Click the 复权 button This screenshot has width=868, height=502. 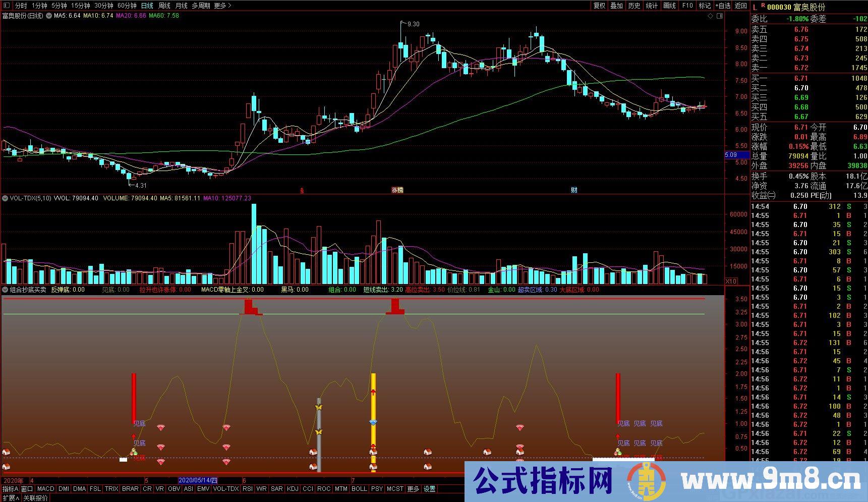pos(599,6)
